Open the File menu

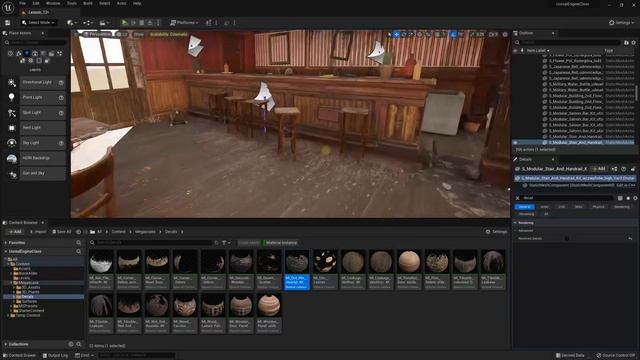click(22, 3)
